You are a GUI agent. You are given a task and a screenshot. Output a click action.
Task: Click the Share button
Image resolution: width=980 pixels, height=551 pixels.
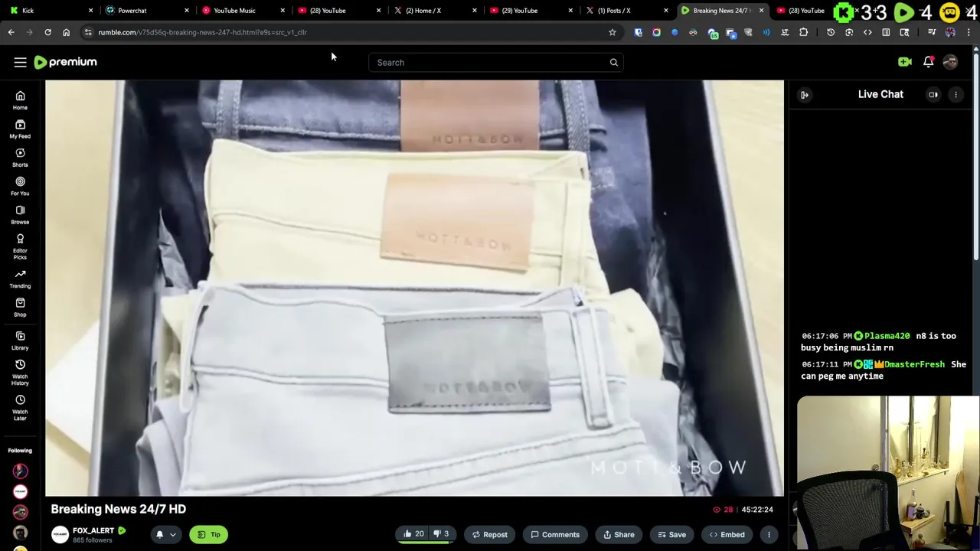tap(619, 535)
